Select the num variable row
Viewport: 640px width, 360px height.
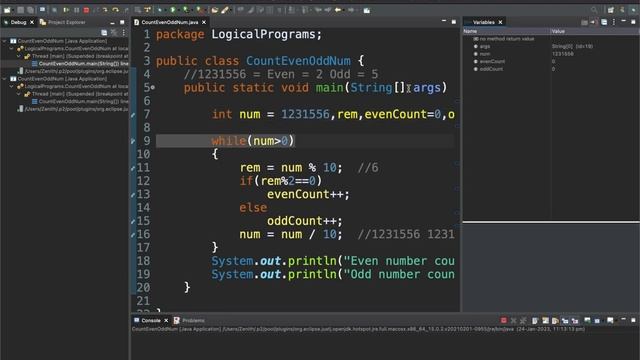551,54
